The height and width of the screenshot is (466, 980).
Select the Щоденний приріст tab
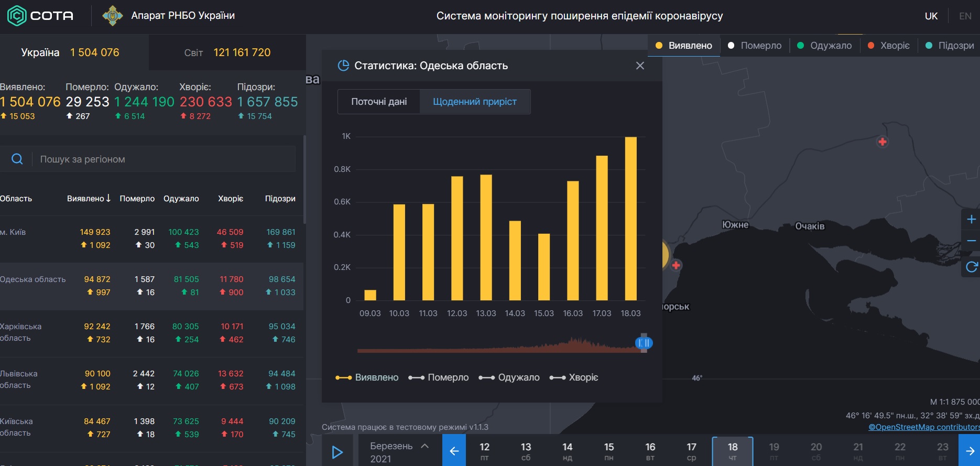coord(475,102)
